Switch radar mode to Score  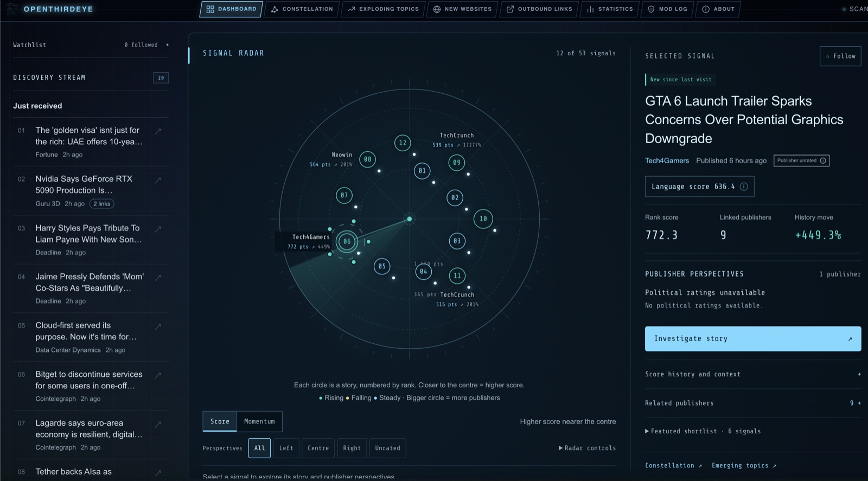[220, 421]
